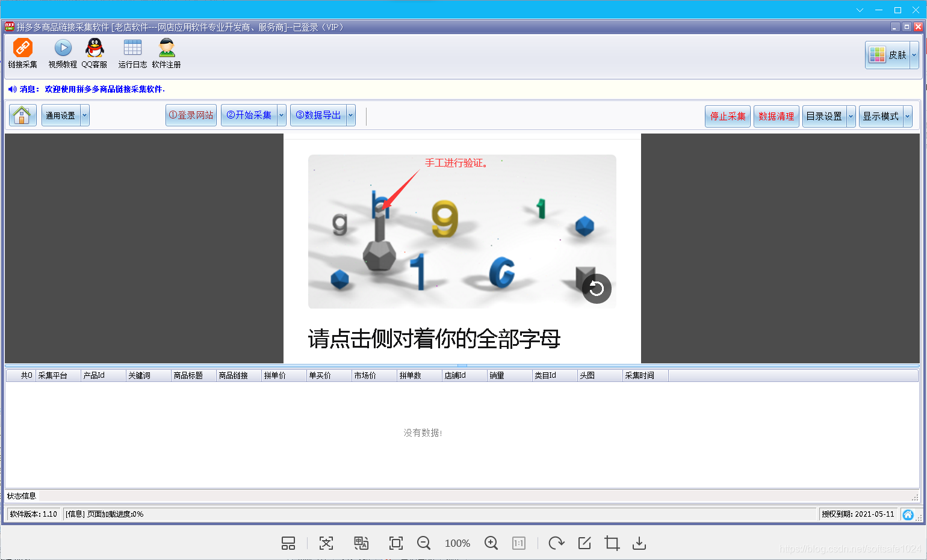
Task: Zoom in in image viewer
Action: click(491, 543)
